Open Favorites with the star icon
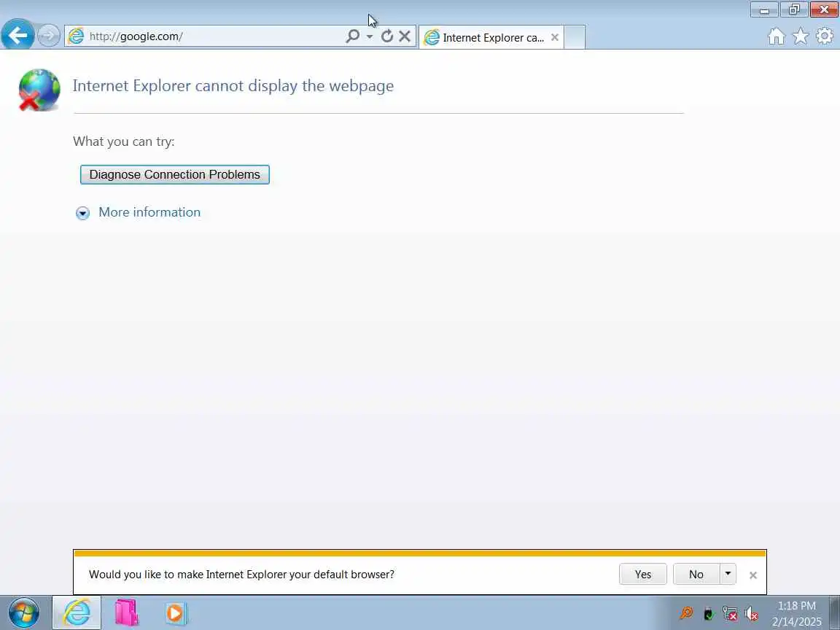The width and height of the screenshot is (840, 630). 801,36
